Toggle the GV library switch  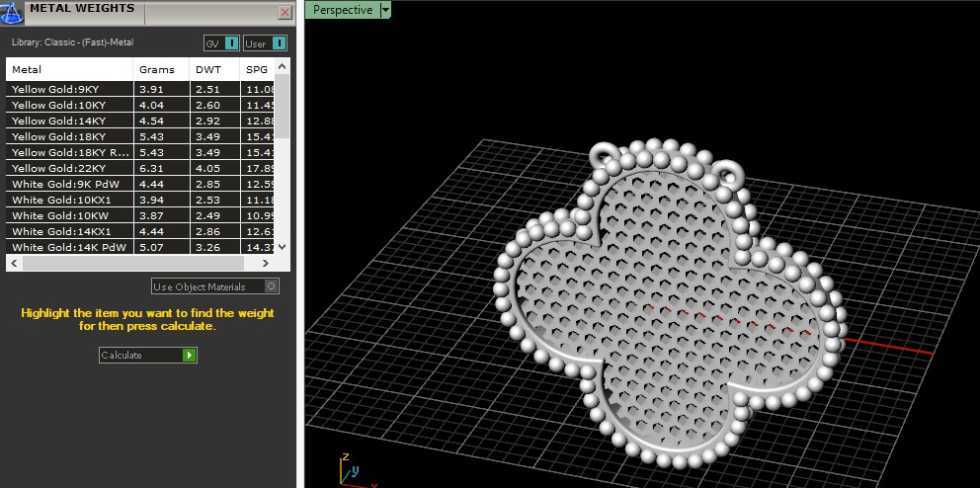[x=222, y=43]
